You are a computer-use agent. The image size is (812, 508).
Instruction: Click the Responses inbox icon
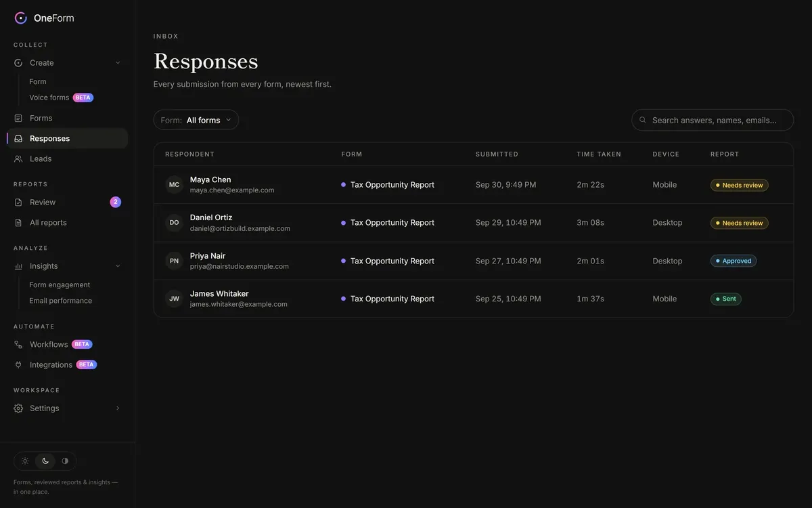click(x=18, y=139)
